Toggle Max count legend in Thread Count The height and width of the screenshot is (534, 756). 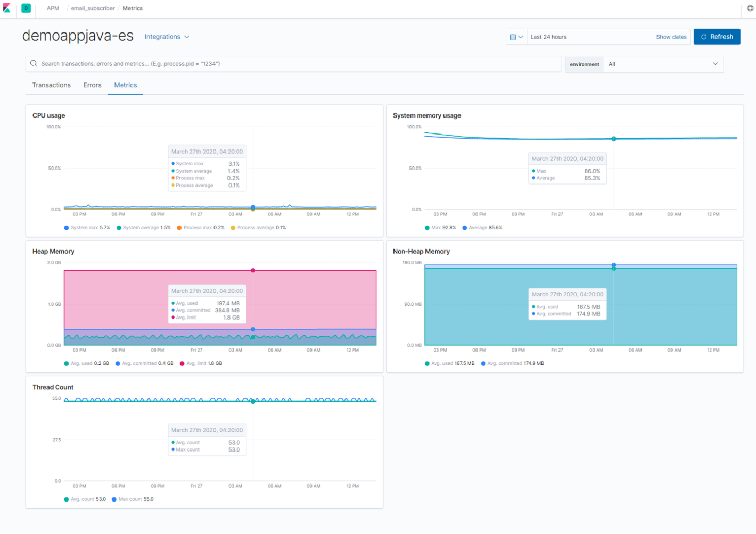coord(133,499)
